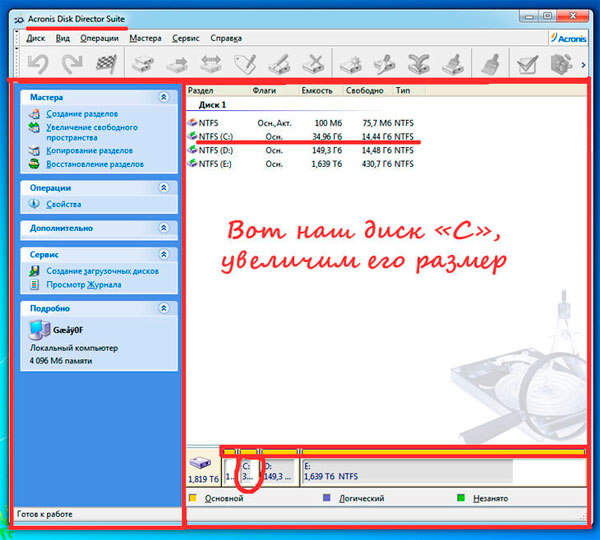Viewport: 600px width, 540px height.
Task: Collapse the Операции panel section
Action: point(164,187)
